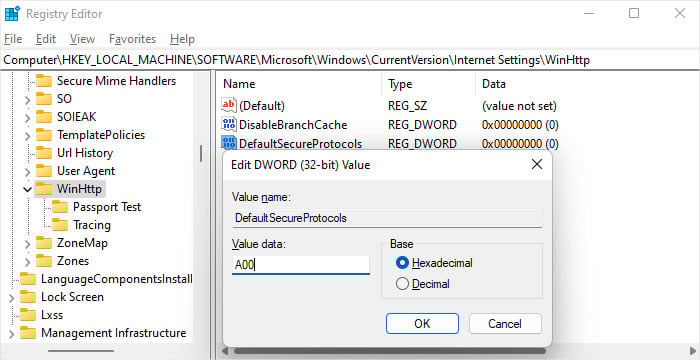Click the LanguageComponentsInstall folder icon
This screenshot has width=700, height=360.
click(28, 279)
